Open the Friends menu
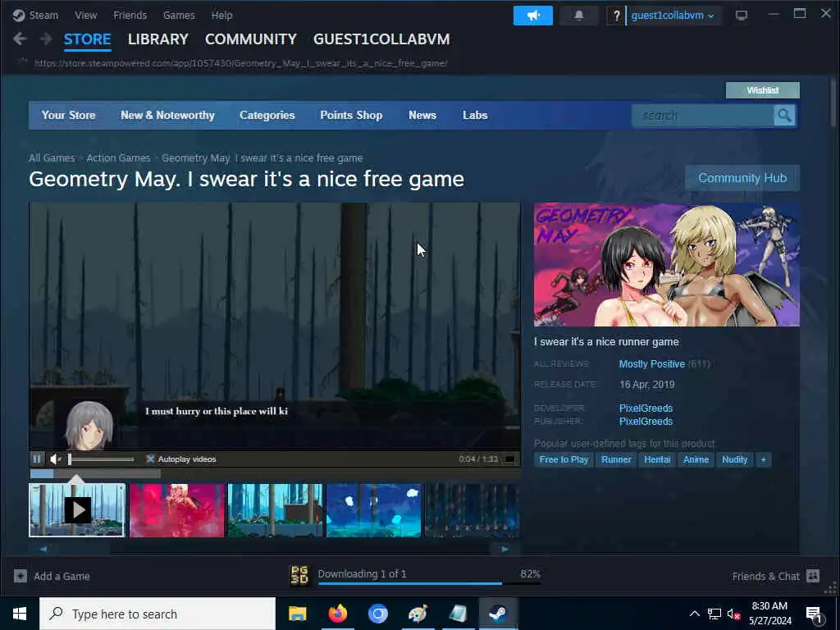Viewport: 840px width, 630px height. (130, 15)
